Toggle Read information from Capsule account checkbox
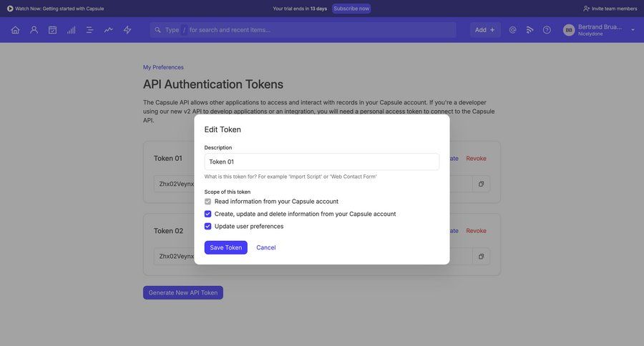The image size is (644, 346). (x=208, y=202)
